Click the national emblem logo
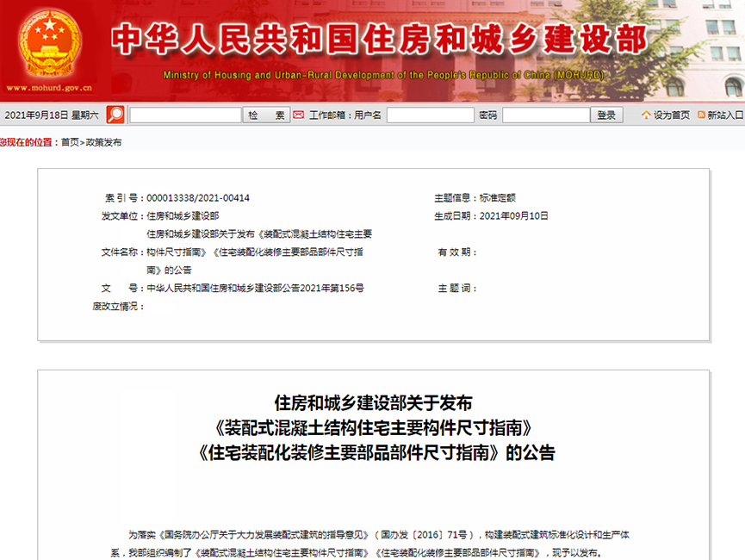 pos(49,44)
